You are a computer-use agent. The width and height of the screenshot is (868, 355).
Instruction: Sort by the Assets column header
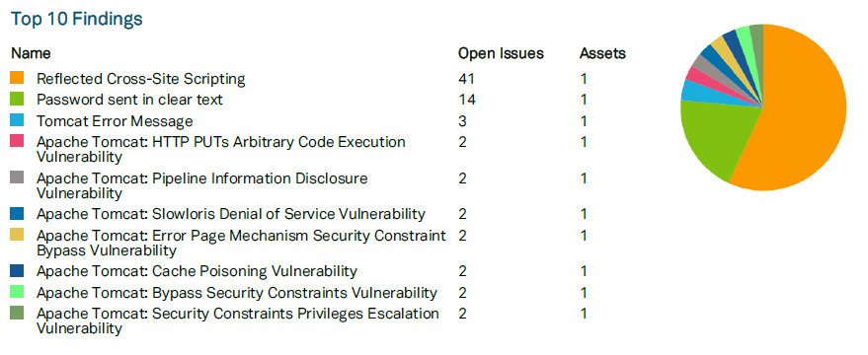click(602, 53)
